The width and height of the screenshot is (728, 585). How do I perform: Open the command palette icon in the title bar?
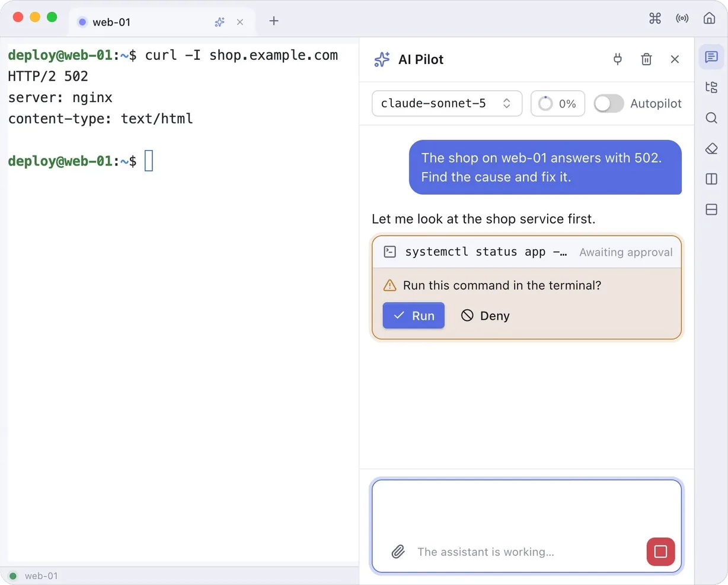[x=655, y=18]
